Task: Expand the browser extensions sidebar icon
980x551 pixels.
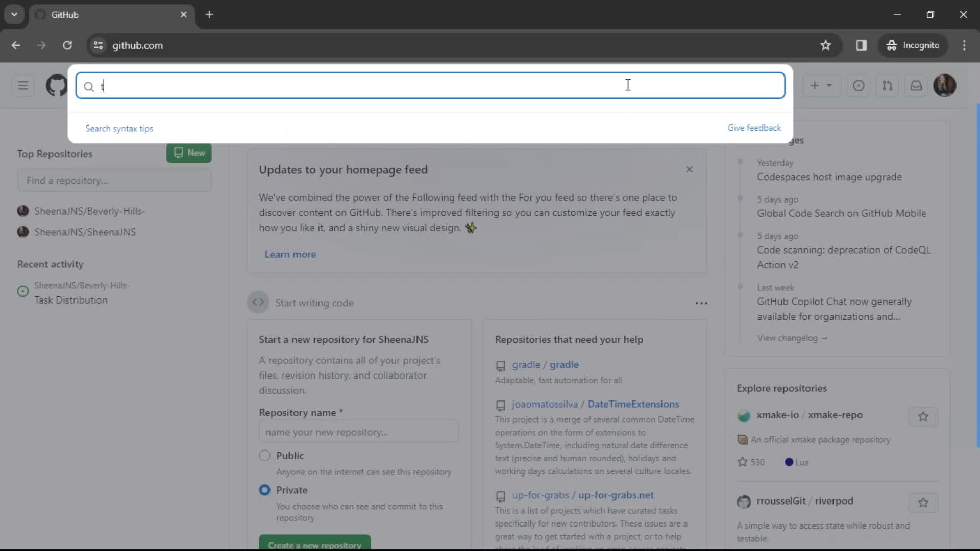Action: pos(862,45)
